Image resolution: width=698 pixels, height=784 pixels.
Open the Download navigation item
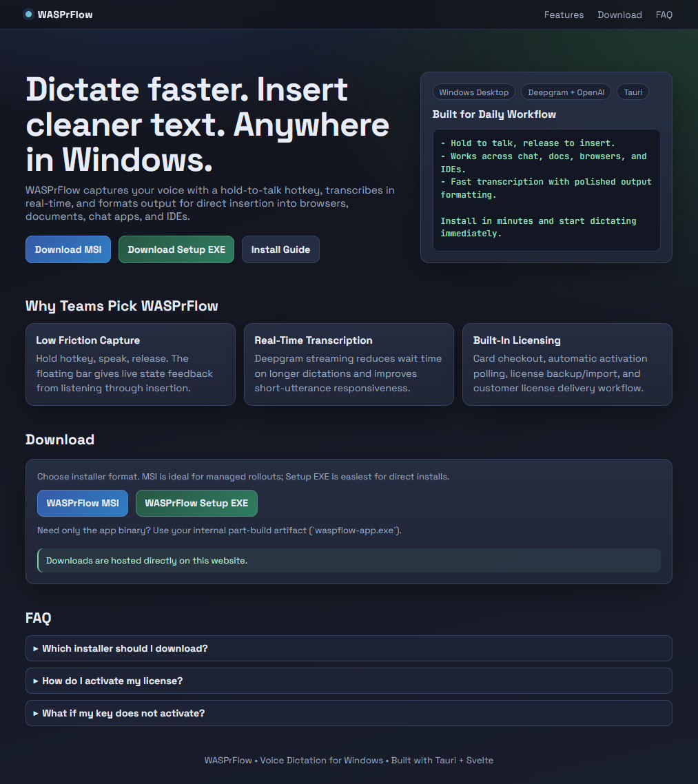(619, 14)
